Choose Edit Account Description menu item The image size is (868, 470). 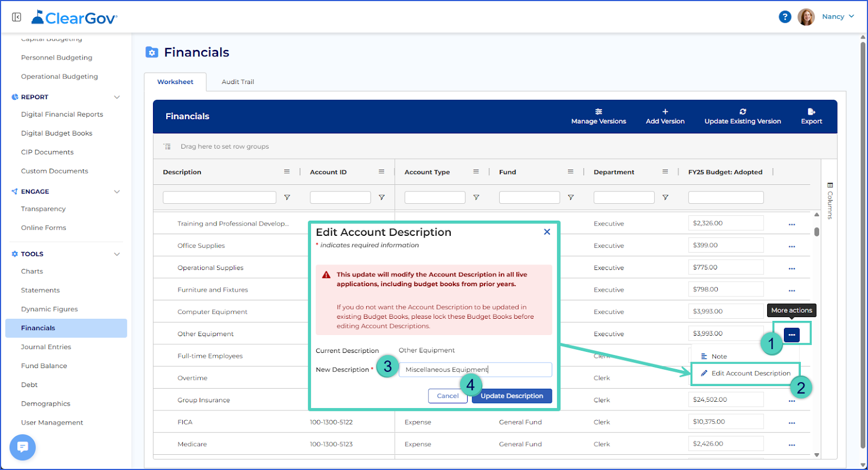[745, 374]
